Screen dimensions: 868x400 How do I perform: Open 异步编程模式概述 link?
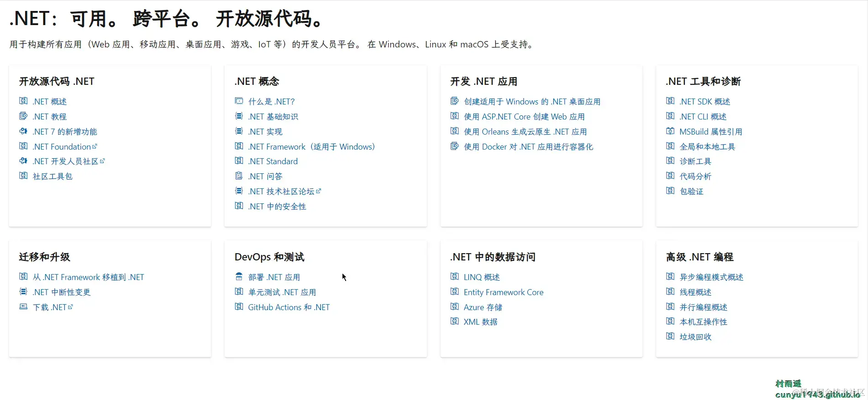711,277
